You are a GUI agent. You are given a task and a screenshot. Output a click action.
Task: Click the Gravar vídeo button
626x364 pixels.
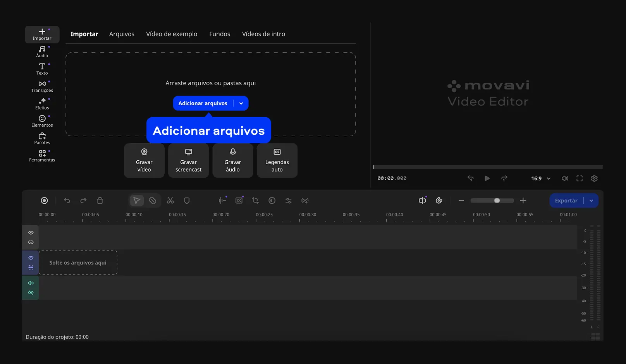tap(144, 161)
